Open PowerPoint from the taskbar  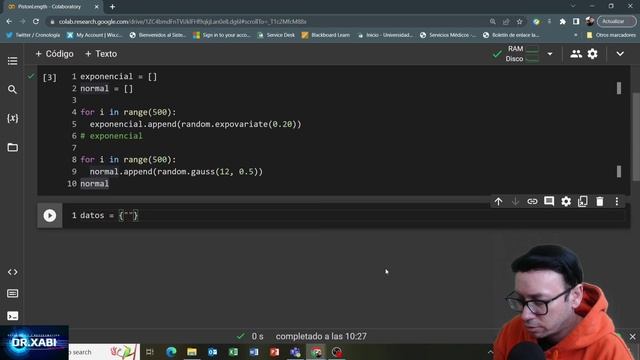tap(274, 352)
